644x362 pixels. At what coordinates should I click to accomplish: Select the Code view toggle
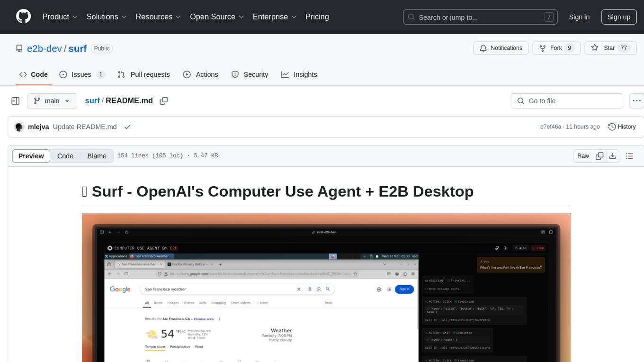tap(65, 156)
